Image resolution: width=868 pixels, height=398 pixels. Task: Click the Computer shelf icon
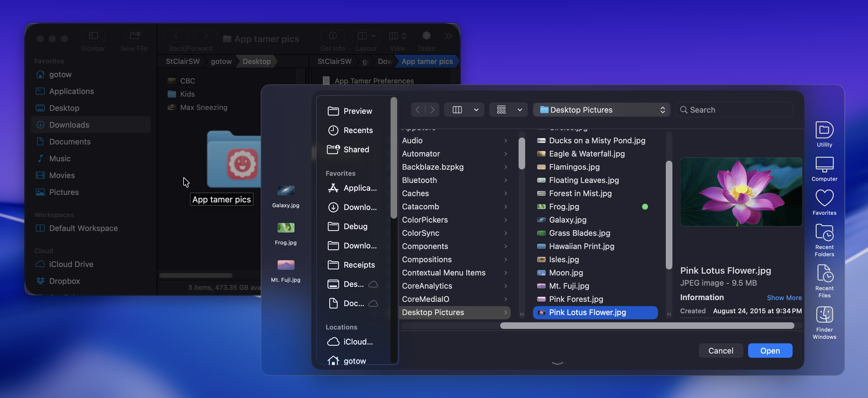[824, 165]
